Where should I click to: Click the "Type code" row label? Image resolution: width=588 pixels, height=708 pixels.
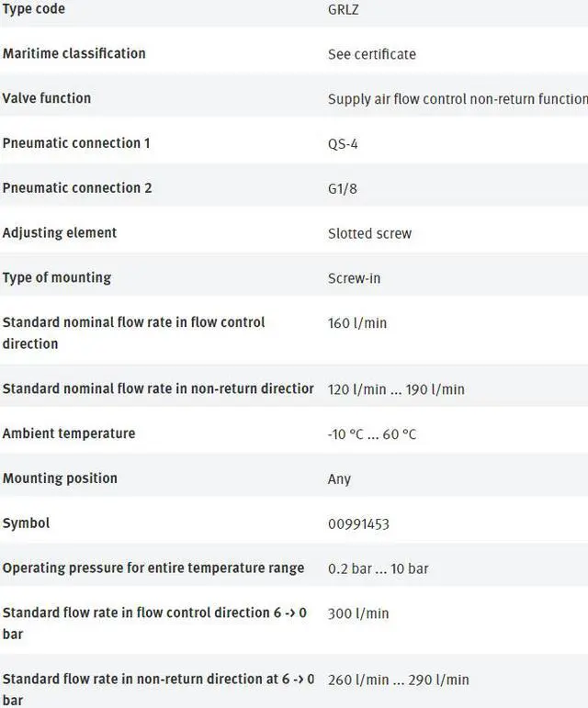34,9
